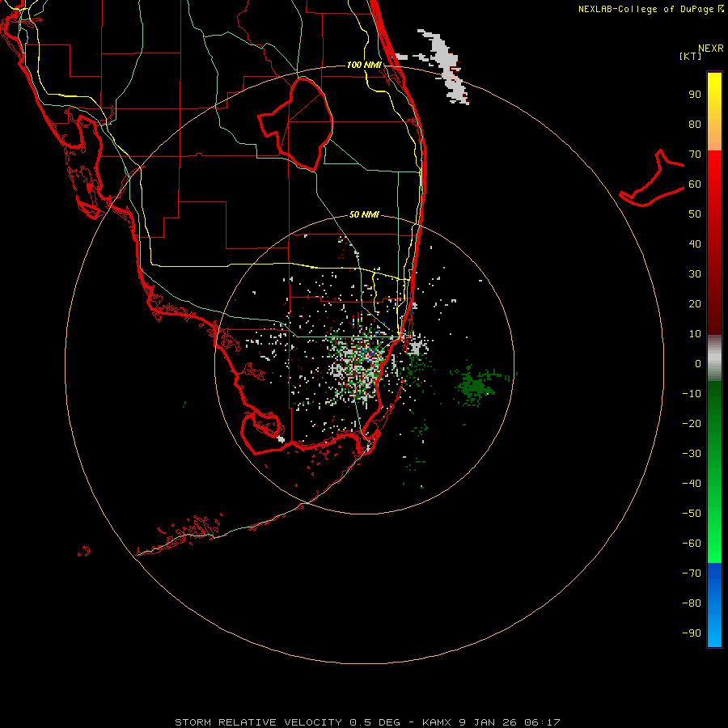This screenshot has height=728, width=728.
Task: Click the -30 value on velocity scale
Action: (x=692, y=454)
